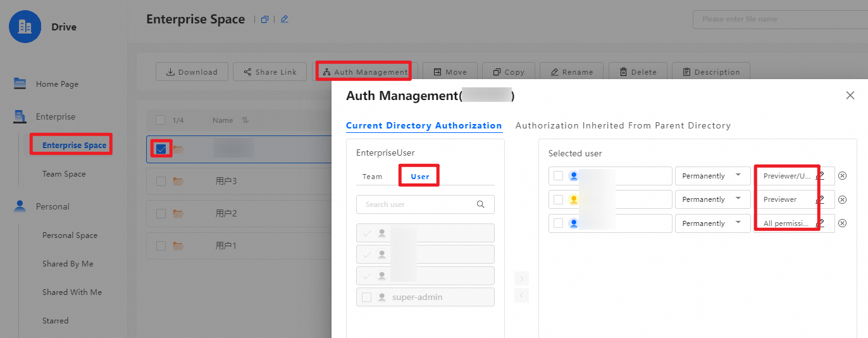Close the Auth Management dialog
This screenshot has width=868, height=338.
(850, 96)
